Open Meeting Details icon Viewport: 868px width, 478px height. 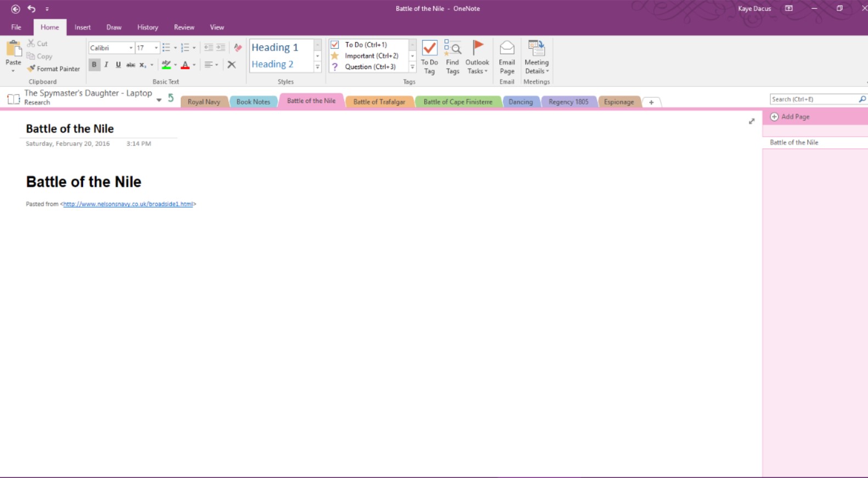(x=536, y=48)
